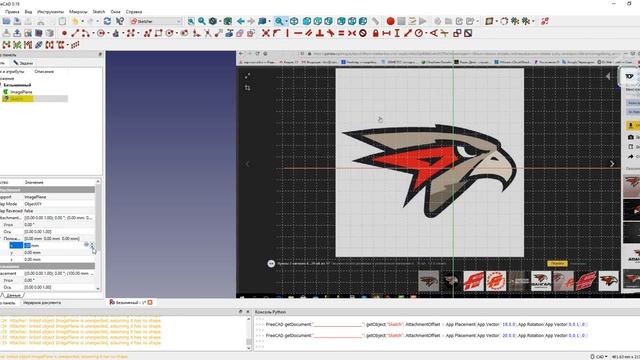This screenshot has height=360, width=640.
Task: Open the Макросы menu
Action: (78, 12)
